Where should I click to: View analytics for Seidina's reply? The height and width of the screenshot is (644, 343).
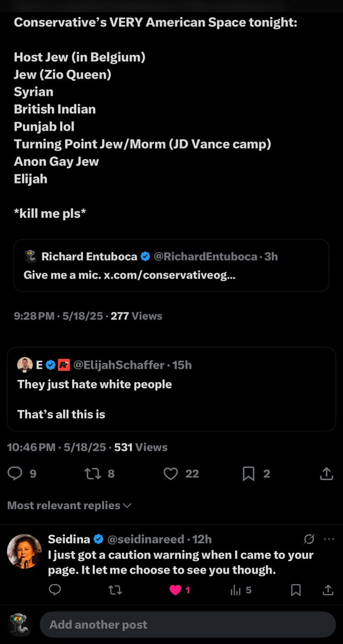(236, 590)
